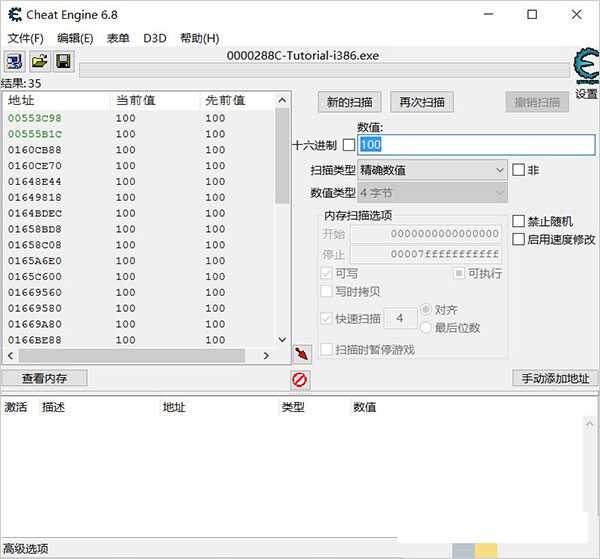
Task: Toggle the 扫描时暂停游戏 checkbox
Action: [x=326, y=349]
